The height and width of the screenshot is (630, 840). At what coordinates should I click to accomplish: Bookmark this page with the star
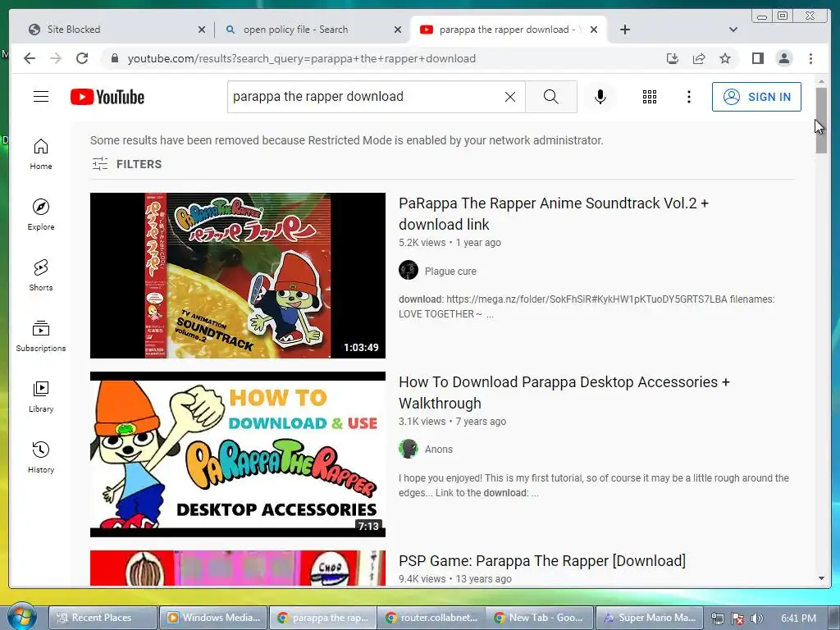pos(725,58)
